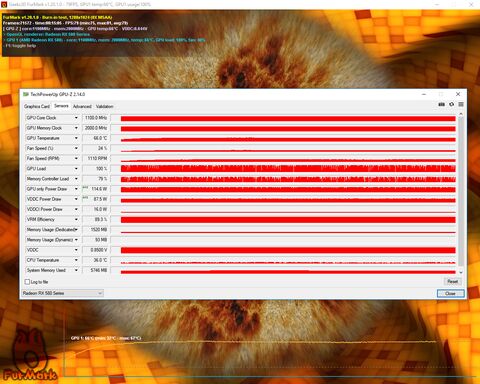Click the GPU-Z title bar app icon
480x384 pixels.
26,94
